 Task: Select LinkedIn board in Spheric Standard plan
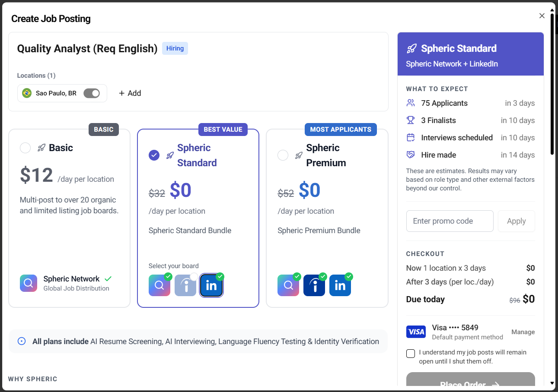(x=211, y=285)
